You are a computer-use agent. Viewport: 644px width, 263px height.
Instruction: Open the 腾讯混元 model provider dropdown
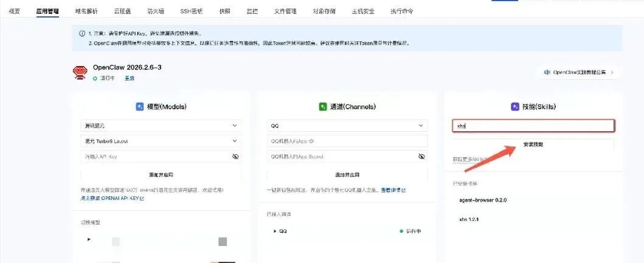coord(161,126)
